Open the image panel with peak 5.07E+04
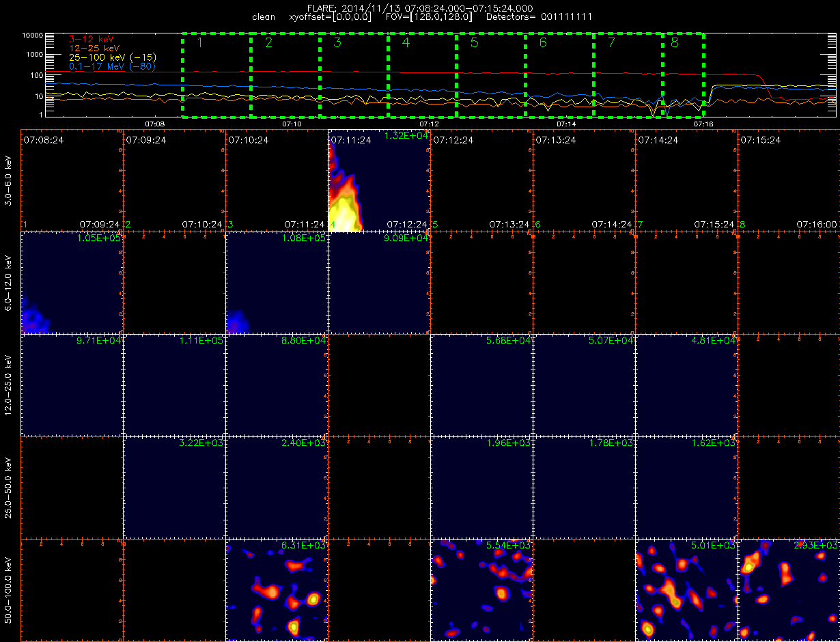Screen dimensions: 840x642 [x=585, y=386]
